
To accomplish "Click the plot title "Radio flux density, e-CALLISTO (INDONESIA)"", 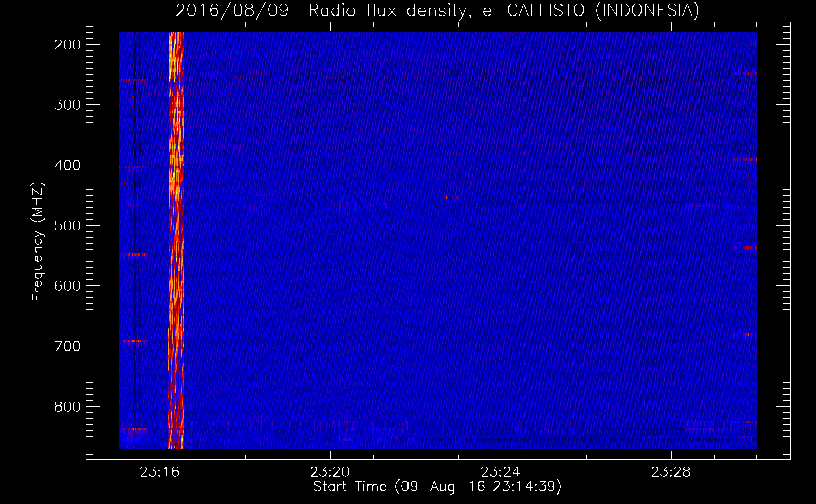I will 504,10.
